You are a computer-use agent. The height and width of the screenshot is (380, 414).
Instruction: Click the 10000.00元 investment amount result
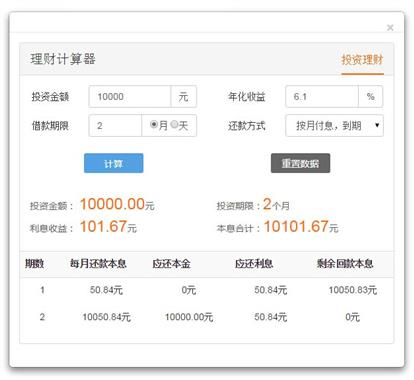point(117,204)
